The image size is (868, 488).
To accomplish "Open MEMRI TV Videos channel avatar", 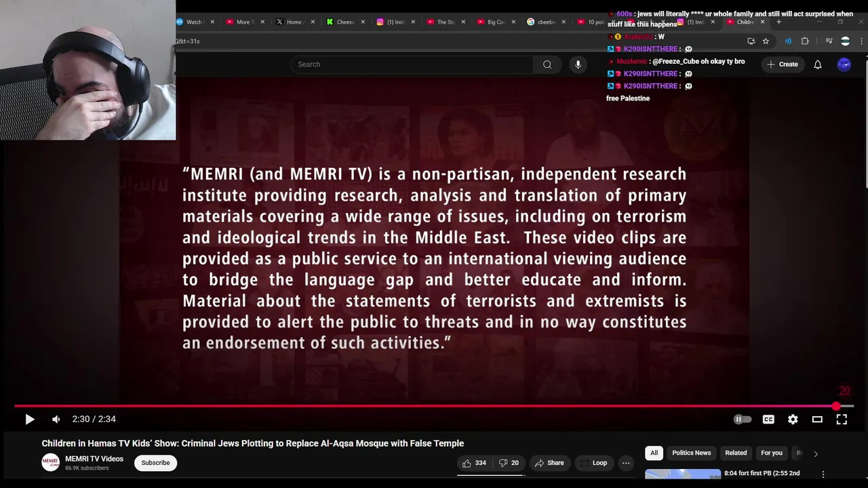I will (51, 463).
